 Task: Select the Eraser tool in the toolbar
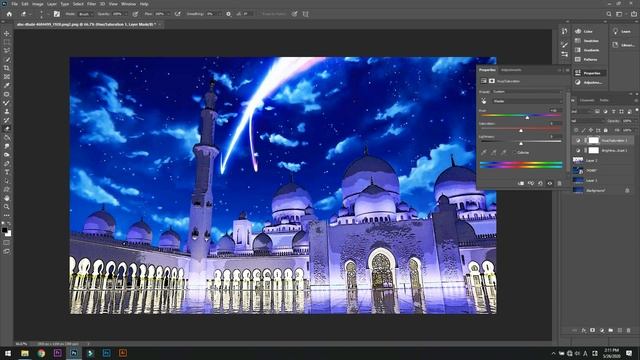click(7, 129)
